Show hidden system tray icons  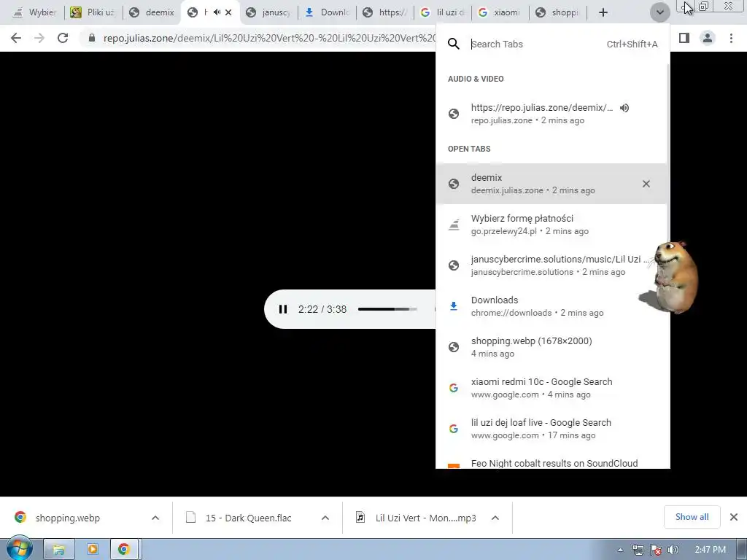coord(620,550)
